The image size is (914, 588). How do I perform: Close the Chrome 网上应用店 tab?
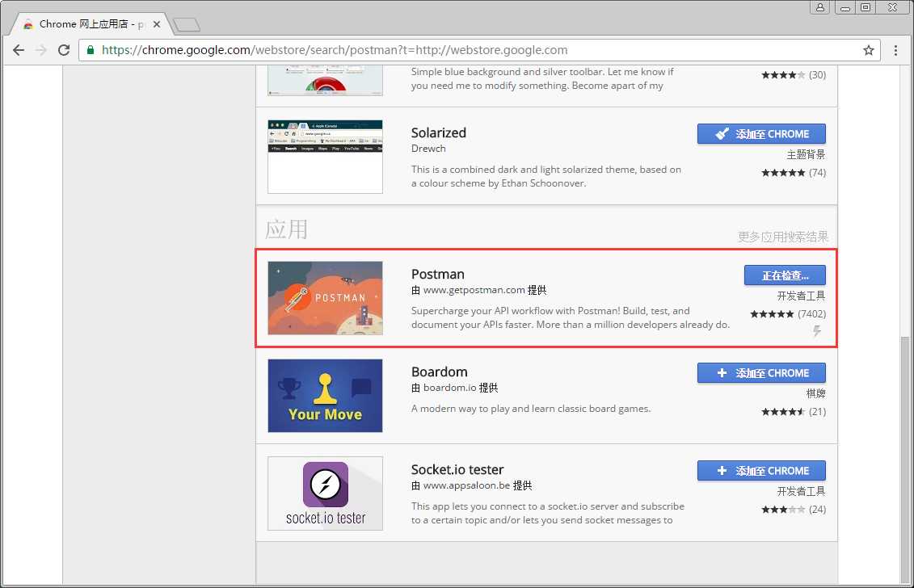(156, 24)
